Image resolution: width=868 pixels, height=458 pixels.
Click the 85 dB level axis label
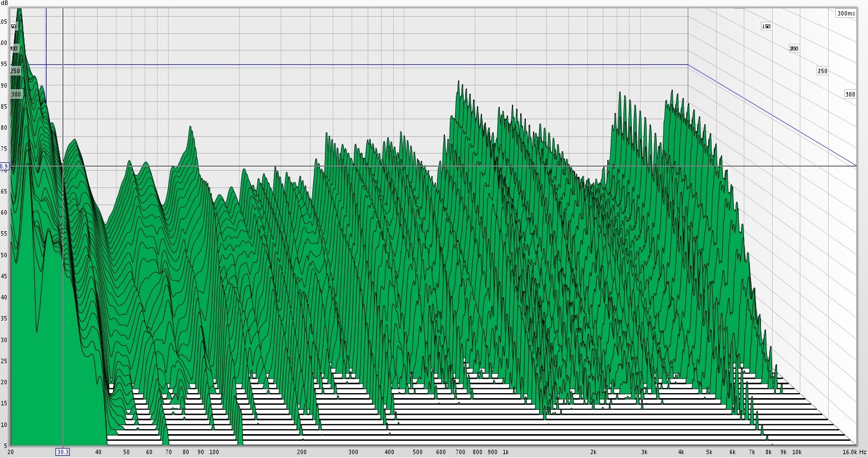[x=4, y=106]
